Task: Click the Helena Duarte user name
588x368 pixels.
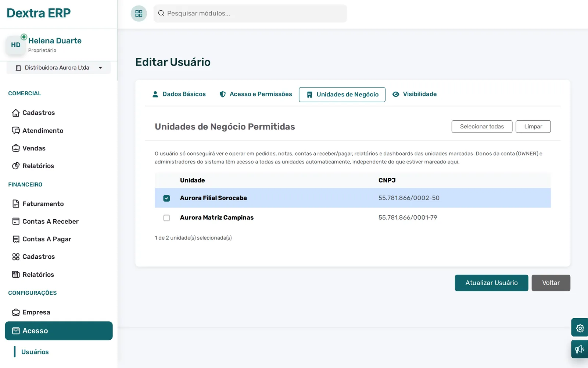Action: 55,41
